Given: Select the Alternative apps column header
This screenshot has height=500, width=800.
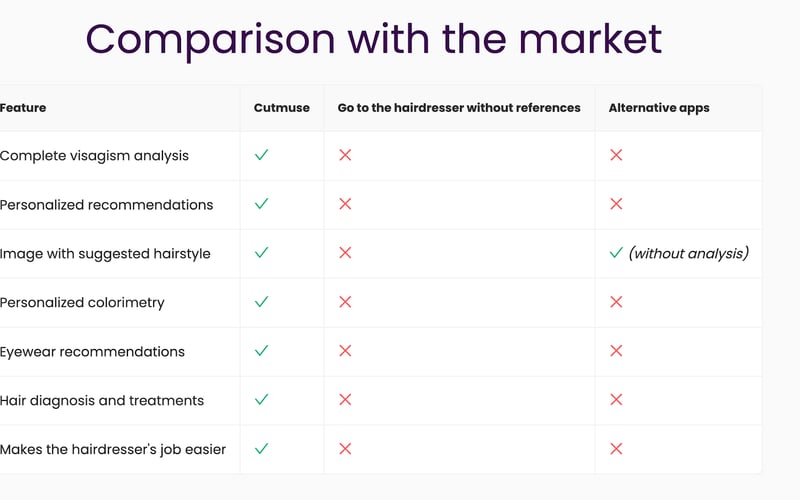Looking at the screenshot, I should click(x=659, y=108).
